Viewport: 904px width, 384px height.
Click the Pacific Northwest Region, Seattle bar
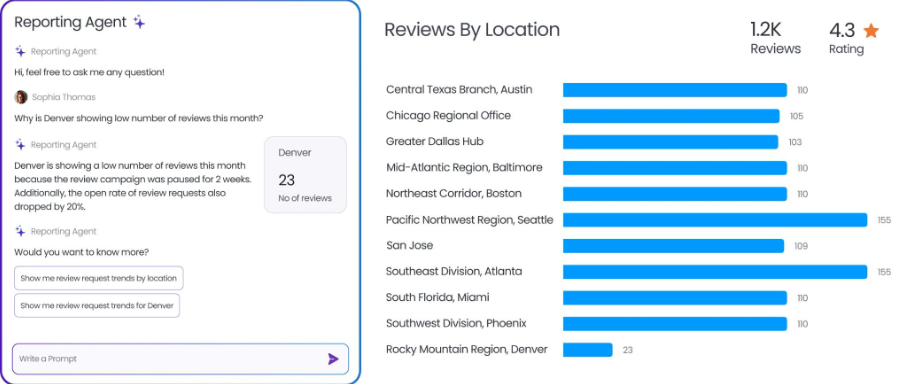click(x=715, y=220)
